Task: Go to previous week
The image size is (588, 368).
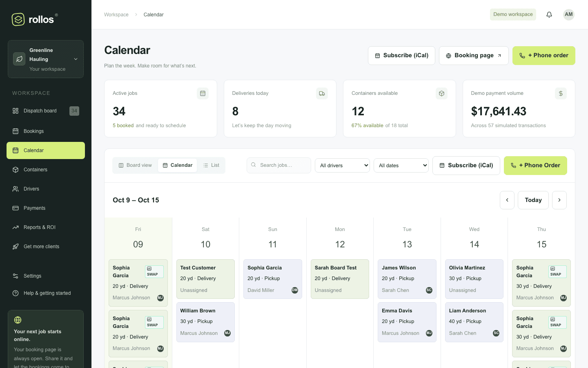Action: (x=507, y=200)
